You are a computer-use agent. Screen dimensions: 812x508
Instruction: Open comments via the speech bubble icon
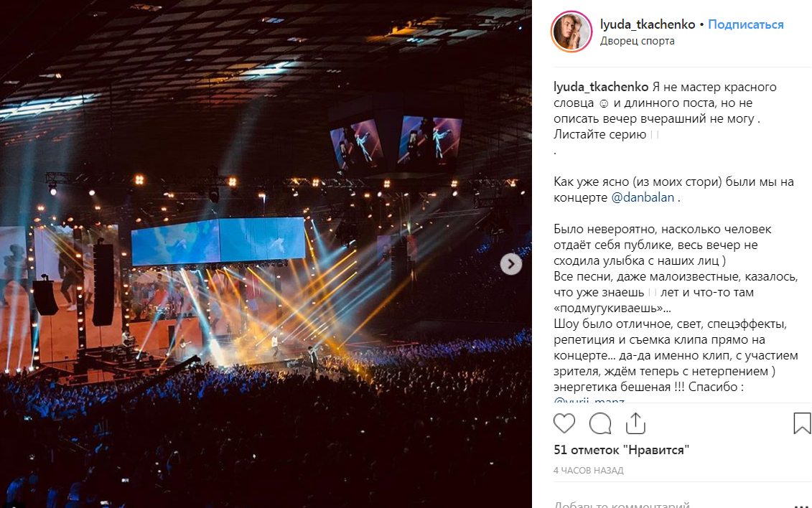[600, 423]
